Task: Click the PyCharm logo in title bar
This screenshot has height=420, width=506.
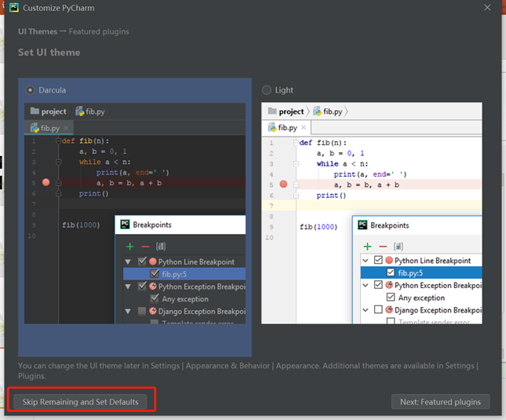Action: pyautogui.click(x=14, y=7)
